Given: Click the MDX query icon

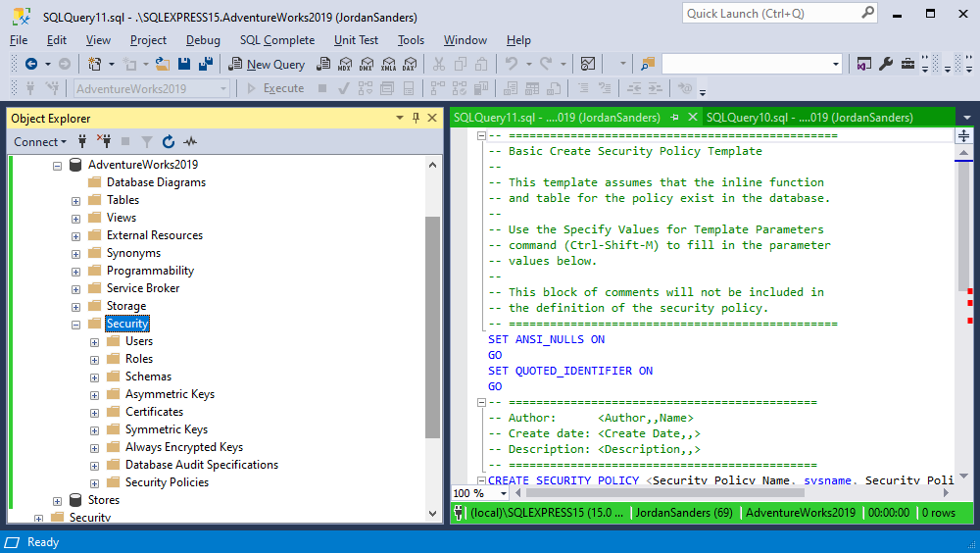Looking at the screenshot, I should 345,64.
